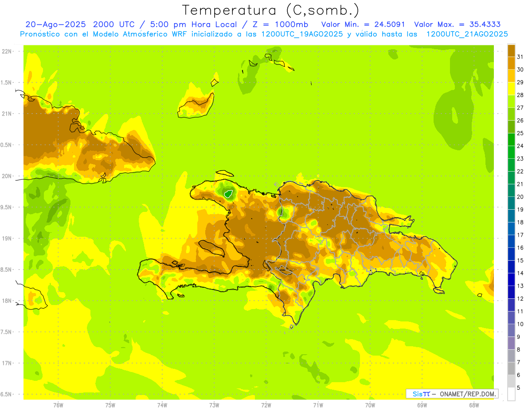Click the '70W' longitude label
Image resolution: width=532 pixels, height=411 pixels.
point(370,405)
